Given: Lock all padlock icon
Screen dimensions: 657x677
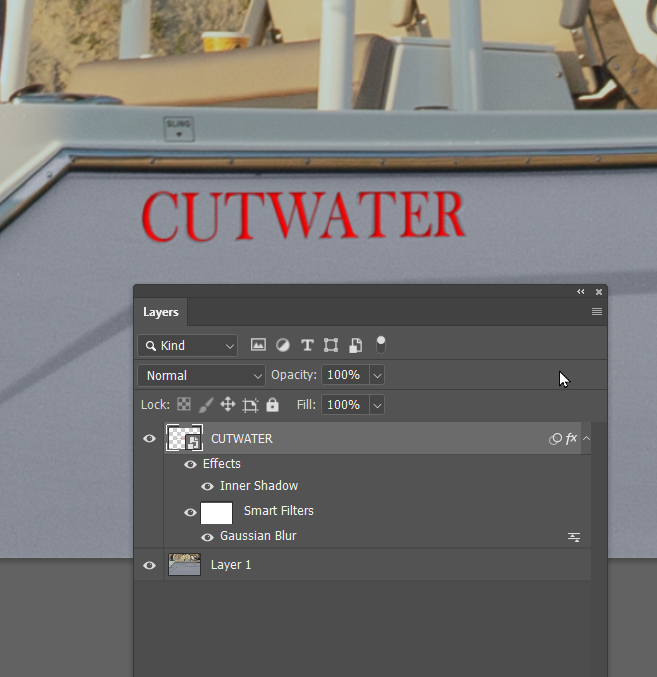Looking at the screenshot, I should (x=272, y=405).
